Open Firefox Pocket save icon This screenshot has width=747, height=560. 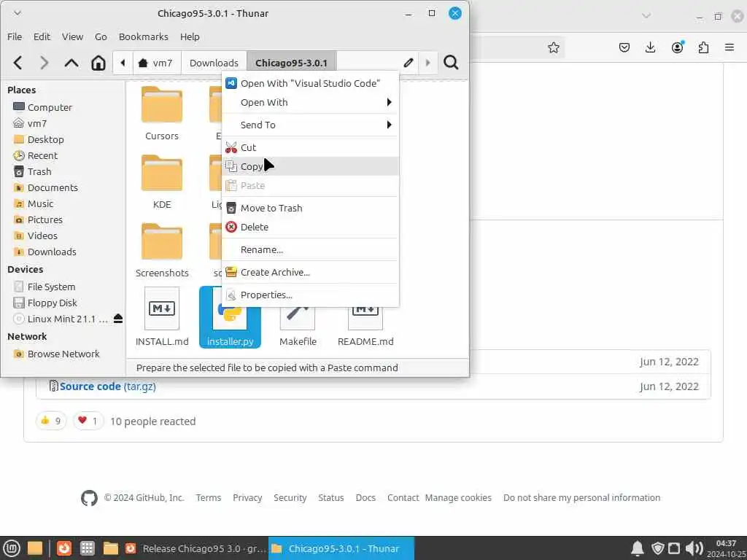[624, 47]
